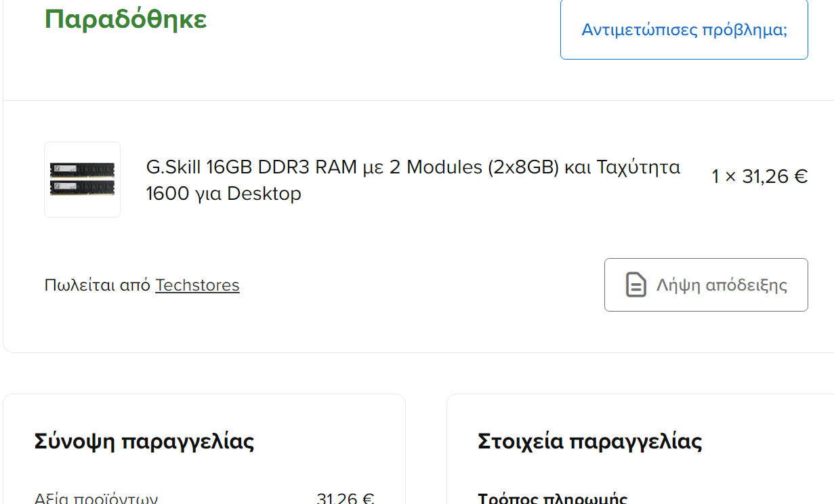Click 'Modules (2x8GB)' in the product title
834x504 pixels.
(483, 167)
